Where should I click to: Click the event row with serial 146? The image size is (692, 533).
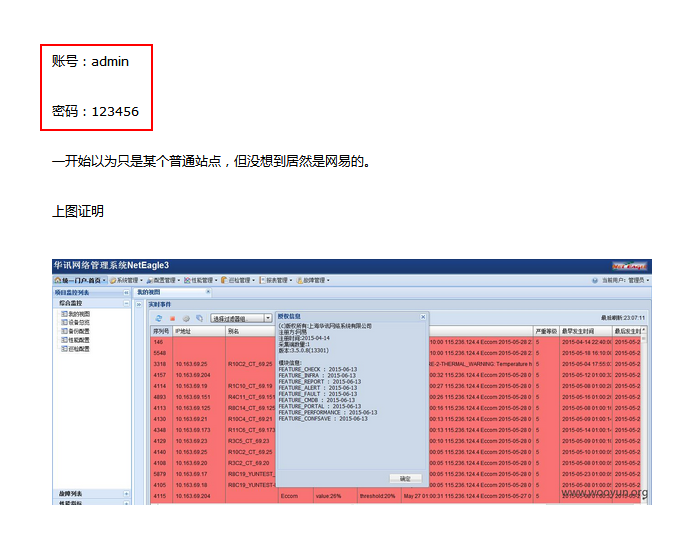(x=213, y=342)
